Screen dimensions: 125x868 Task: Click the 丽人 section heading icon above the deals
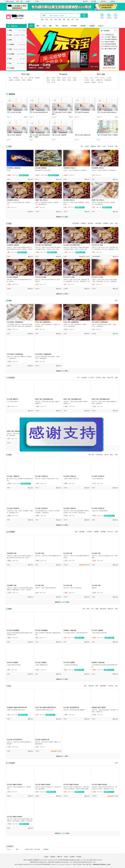pyautogui.click(x=7, y=686)
